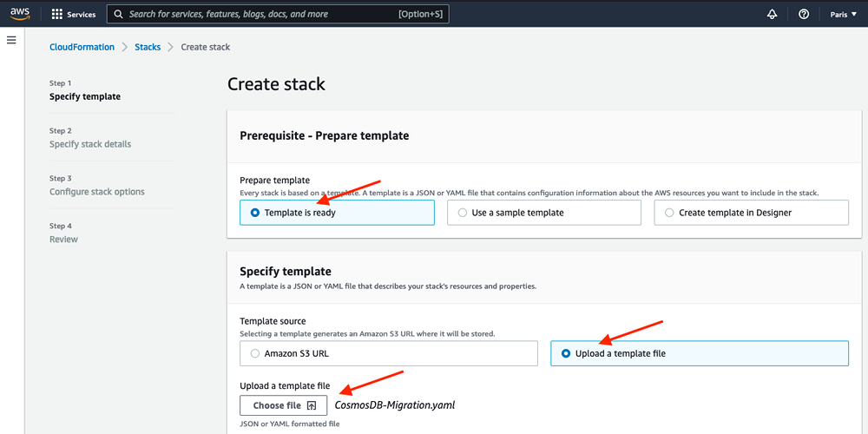Open the help question mark menu
This screenshot has height=434, width=868.
[804, 15]
